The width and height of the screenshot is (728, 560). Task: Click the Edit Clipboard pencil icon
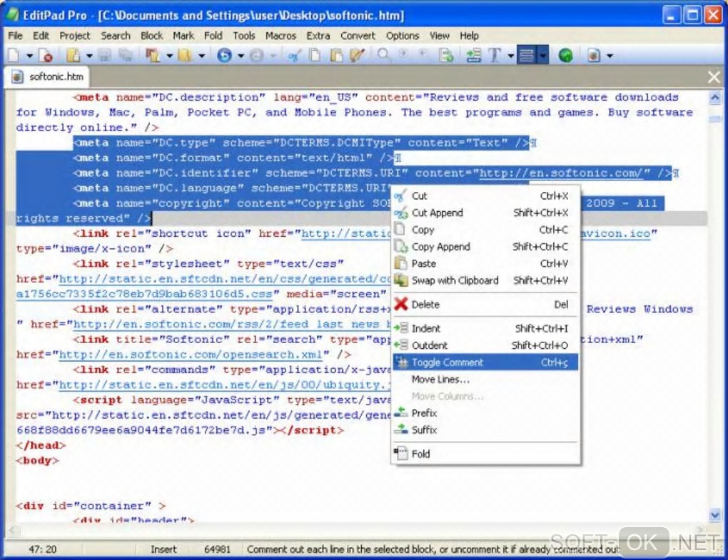point(357,56)
